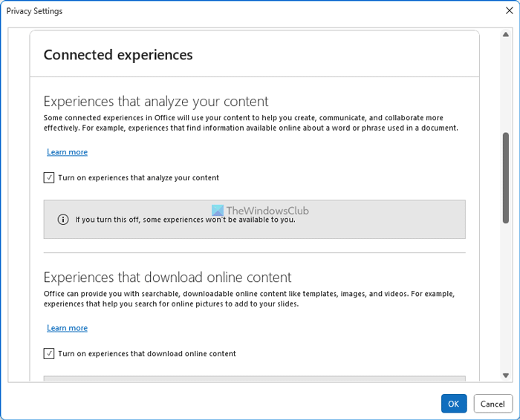Click the scroll down arrow
Image resolution: width=520 pixels, height=420 pixels.
(506, 375)
